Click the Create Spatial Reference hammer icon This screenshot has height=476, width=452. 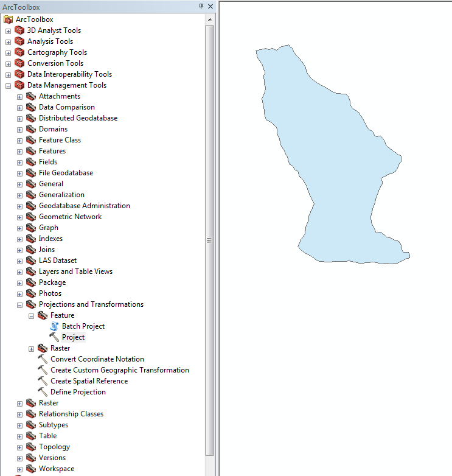point(43,380)
